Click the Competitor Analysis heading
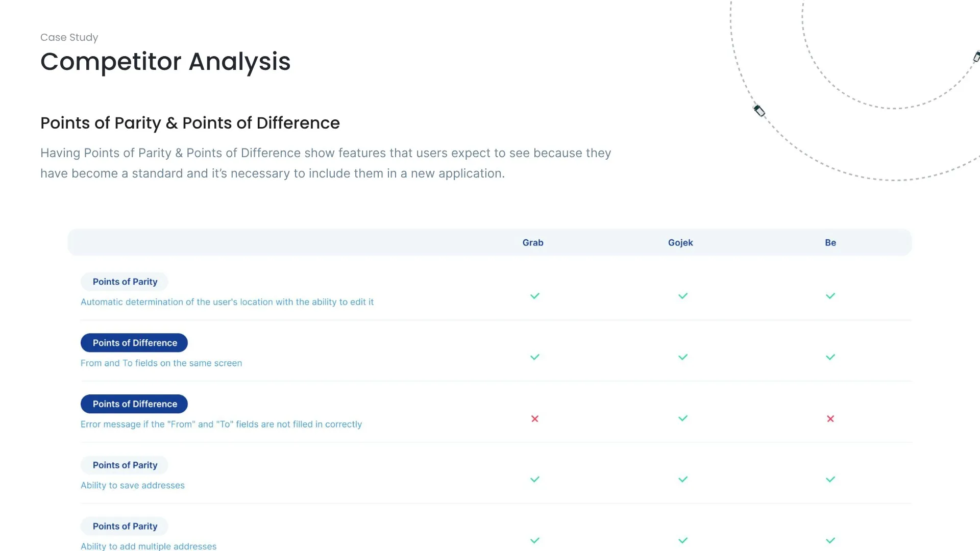The height and width of the screenshot is (551, 980). point(165,62)
